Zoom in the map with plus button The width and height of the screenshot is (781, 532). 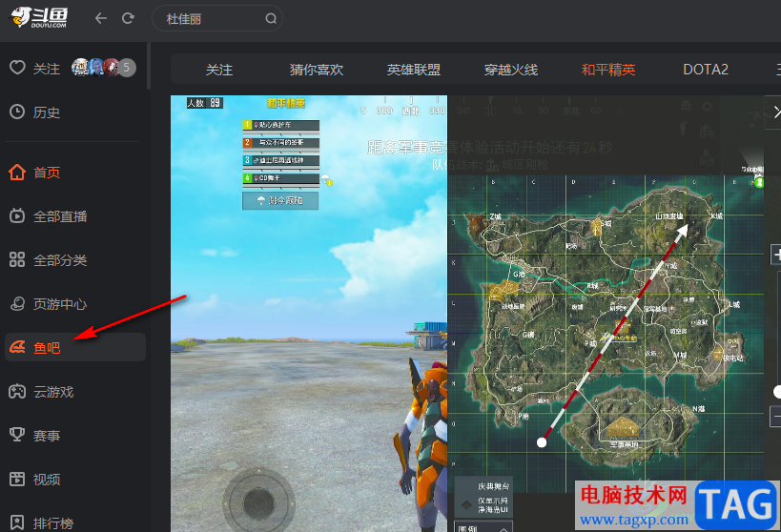point(776,254)
